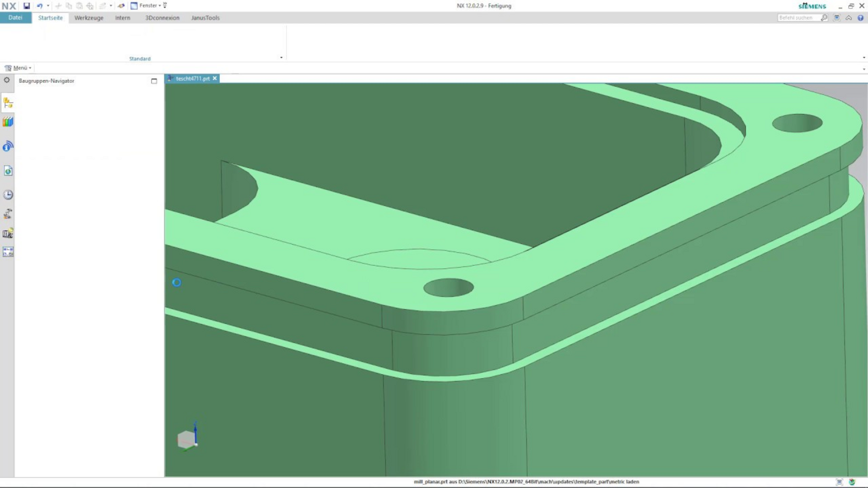Open resource bar settings gear
868x488 pixels.
tap(6, 80)
